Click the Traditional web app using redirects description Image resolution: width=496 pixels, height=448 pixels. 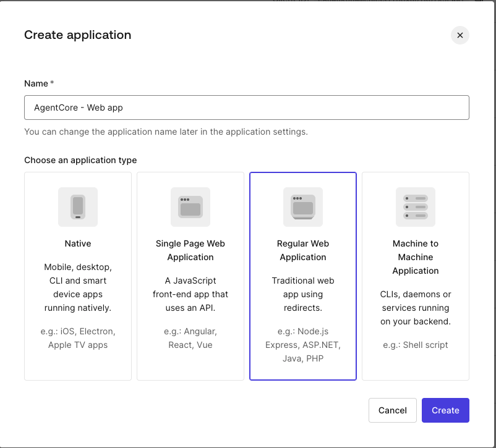[x=302, y=294]
